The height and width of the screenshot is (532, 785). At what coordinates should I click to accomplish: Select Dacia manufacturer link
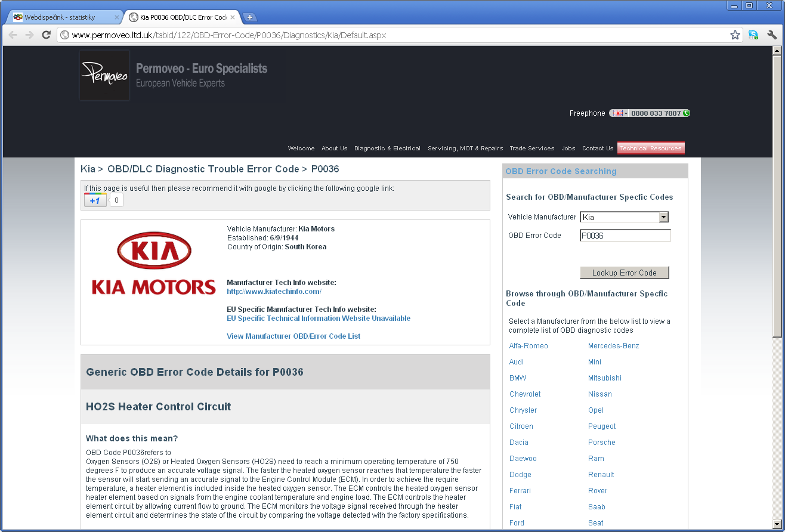click(519, 443)
